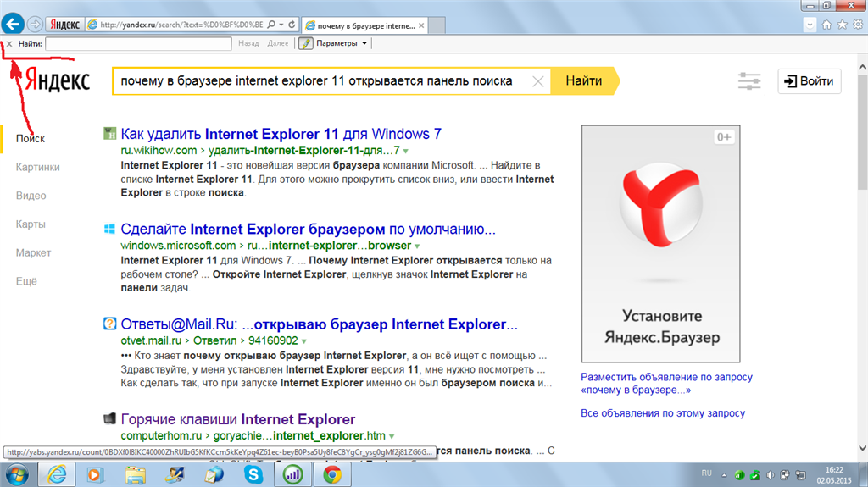The height and width of the screenshot is (487, 868).
Task: Open 'Как удалить Internet Explorer 11' result
Action: (x=281, y=134)
